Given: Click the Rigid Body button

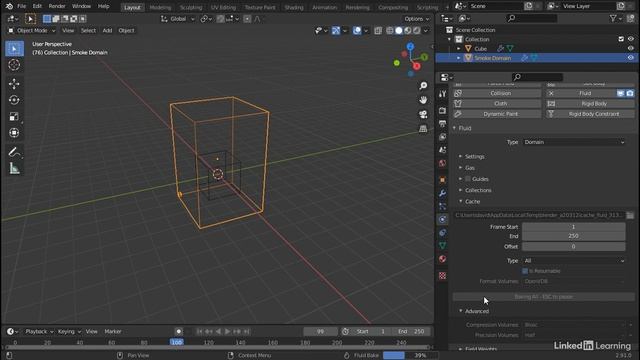Looking at the screenshot, I should click(x=590, y=104).
